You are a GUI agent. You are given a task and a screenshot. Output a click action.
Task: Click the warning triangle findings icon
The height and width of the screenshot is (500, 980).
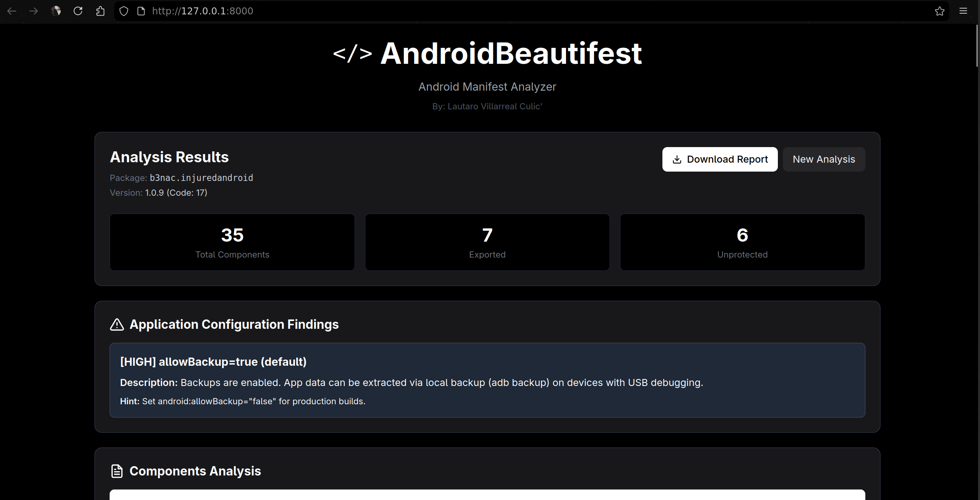(117, 325)
